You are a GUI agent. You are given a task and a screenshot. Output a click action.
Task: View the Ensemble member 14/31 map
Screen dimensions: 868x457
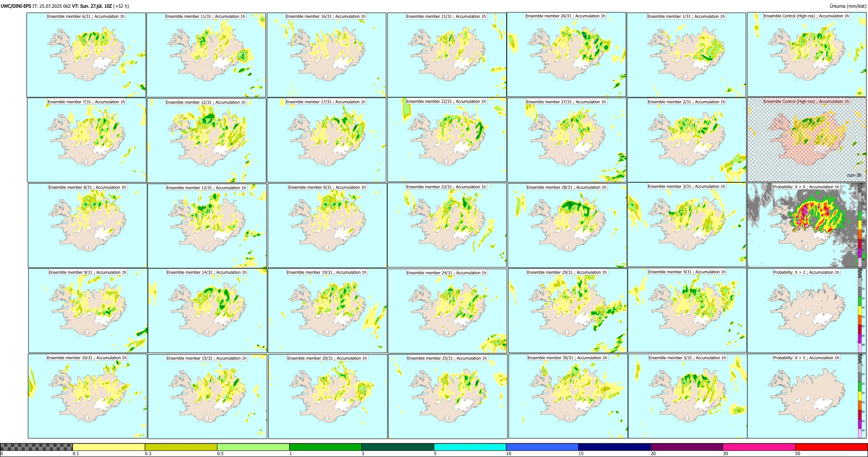(x=207, y=310)
